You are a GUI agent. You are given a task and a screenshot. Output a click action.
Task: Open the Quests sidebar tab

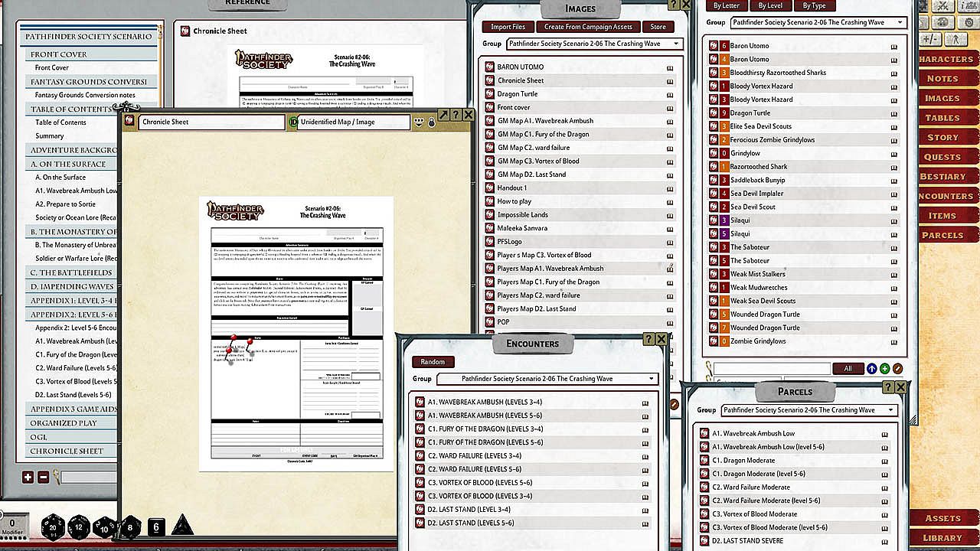pos(942,157)
